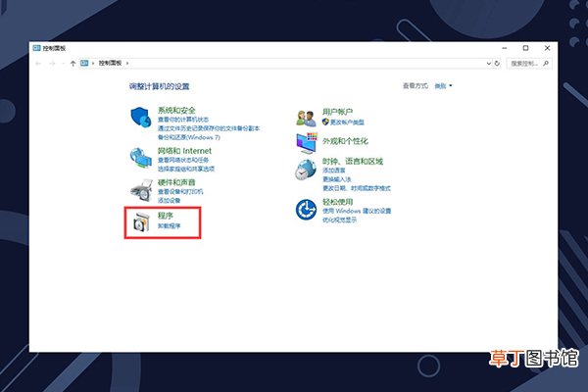
Task: Close the control panel window
Action: pyautogui.click(x=547, y=48)
